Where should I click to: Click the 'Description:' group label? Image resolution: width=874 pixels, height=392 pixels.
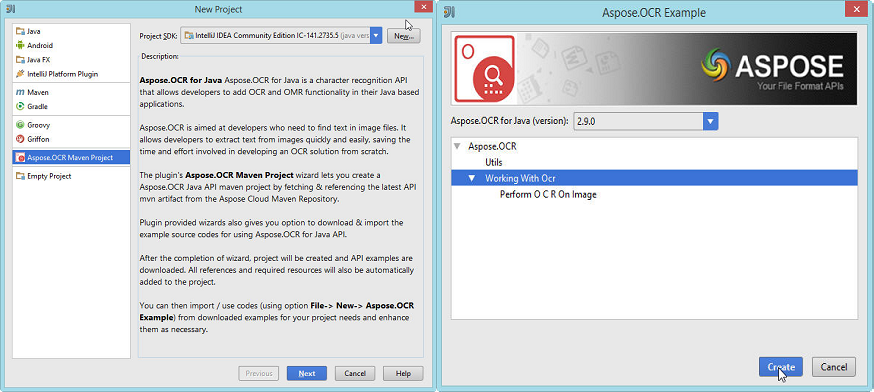tap(159, 56)
